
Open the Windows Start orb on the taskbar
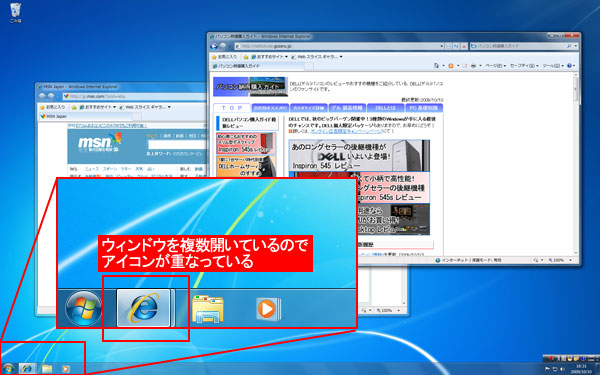coord(7,369)
